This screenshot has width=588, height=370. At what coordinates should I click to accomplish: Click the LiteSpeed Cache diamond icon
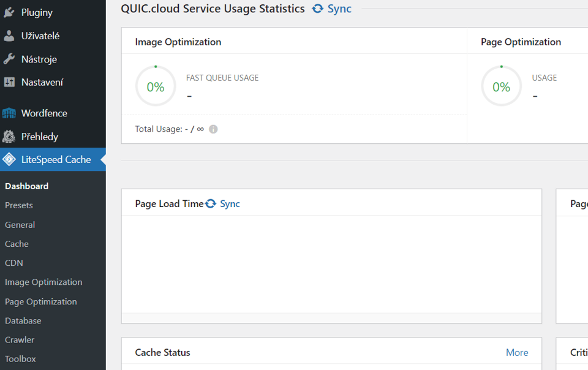click(x=9, y=160)
